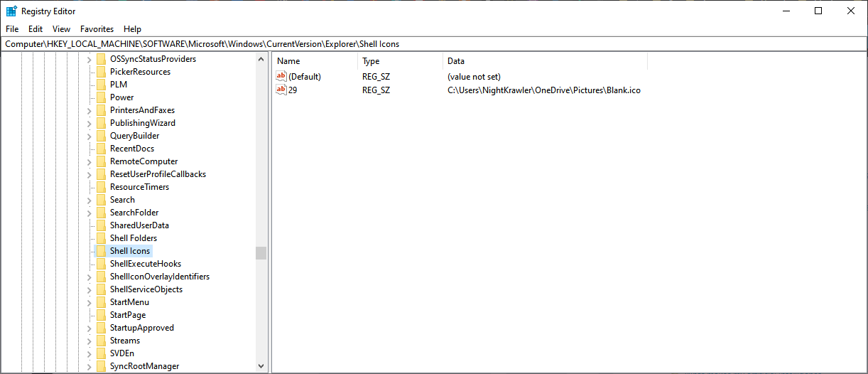Screen dimensions: 868x374
Task: Click the StartMenu folder icon
Action: (x=101, y=302)
